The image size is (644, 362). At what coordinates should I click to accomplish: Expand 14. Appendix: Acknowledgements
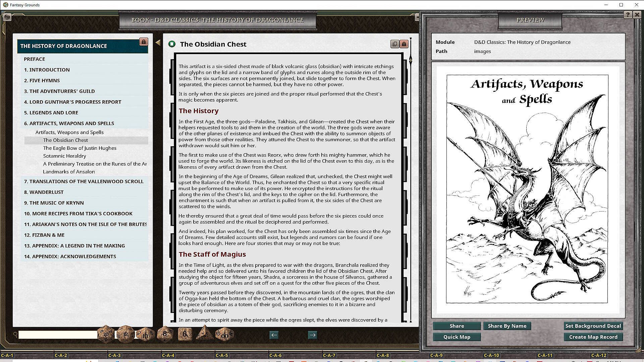[x=84, y=256]
